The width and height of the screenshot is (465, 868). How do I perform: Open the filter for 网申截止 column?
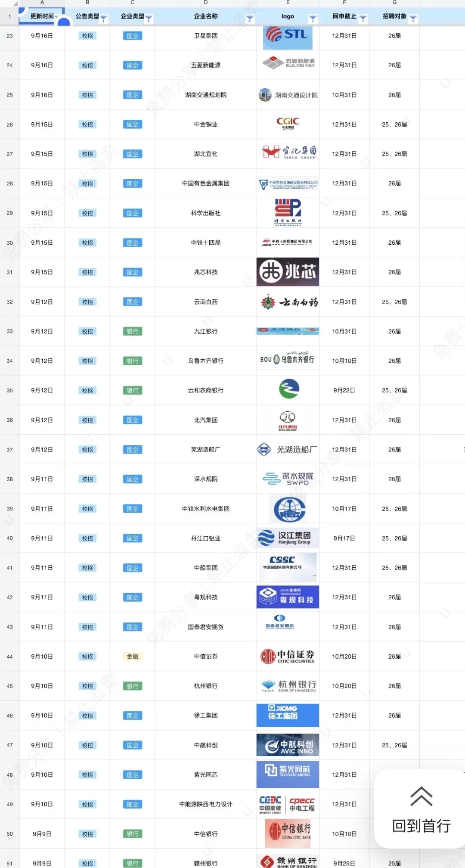[x=363, y=19]
